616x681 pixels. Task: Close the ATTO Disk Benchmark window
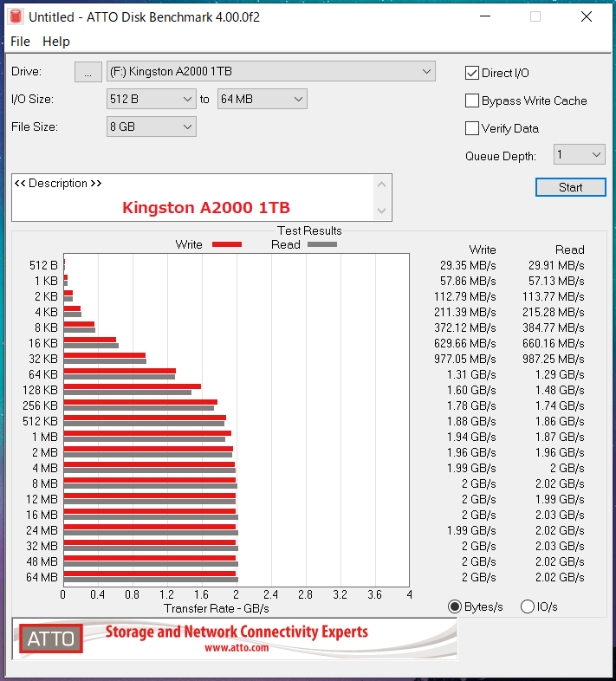click(x=587, y=16)
